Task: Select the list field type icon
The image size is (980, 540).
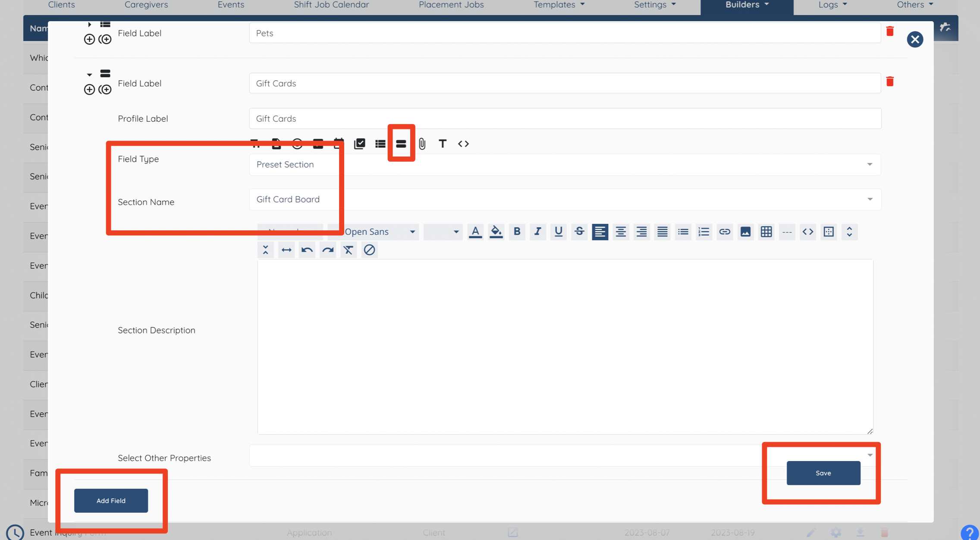Action: 380,144
